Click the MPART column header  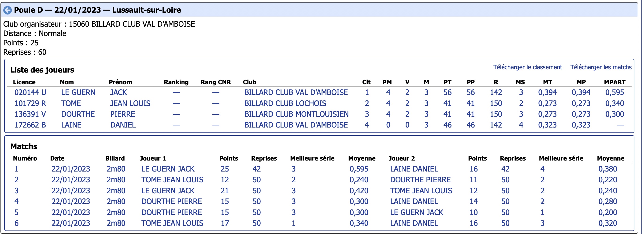[614, 82]
